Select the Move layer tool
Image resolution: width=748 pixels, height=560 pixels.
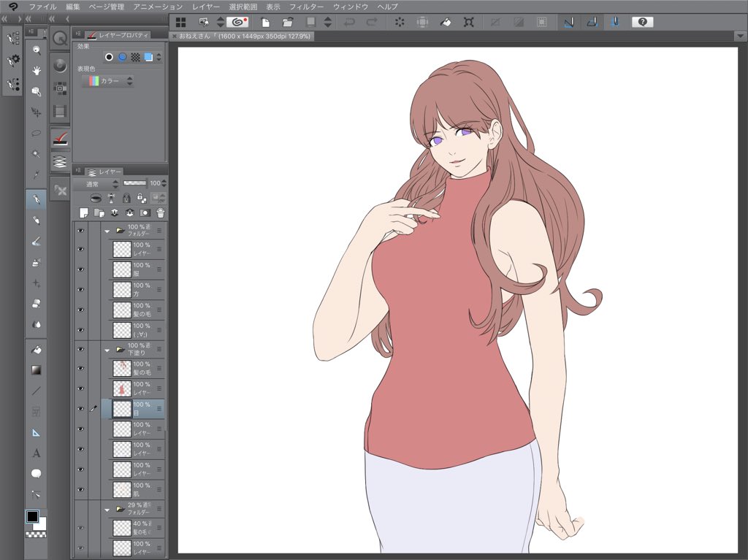(x=37, y=112)
